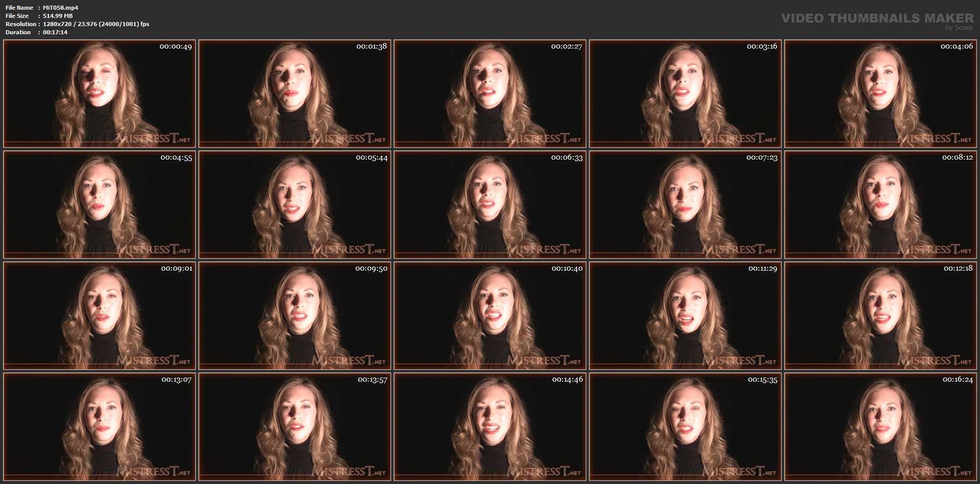Select the thumbnail at 00:01:38

295,94
